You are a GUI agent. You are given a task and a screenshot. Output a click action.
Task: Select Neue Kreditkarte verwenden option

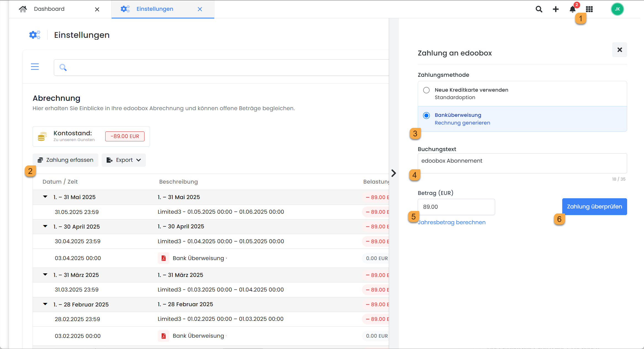(426, 90)
